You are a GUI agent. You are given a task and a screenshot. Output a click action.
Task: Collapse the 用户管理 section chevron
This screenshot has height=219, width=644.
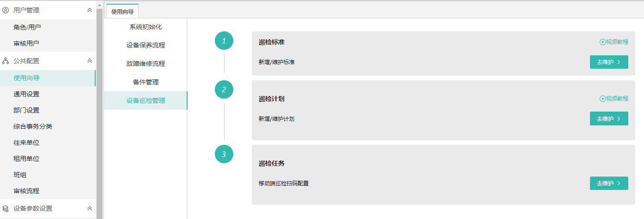90,10
